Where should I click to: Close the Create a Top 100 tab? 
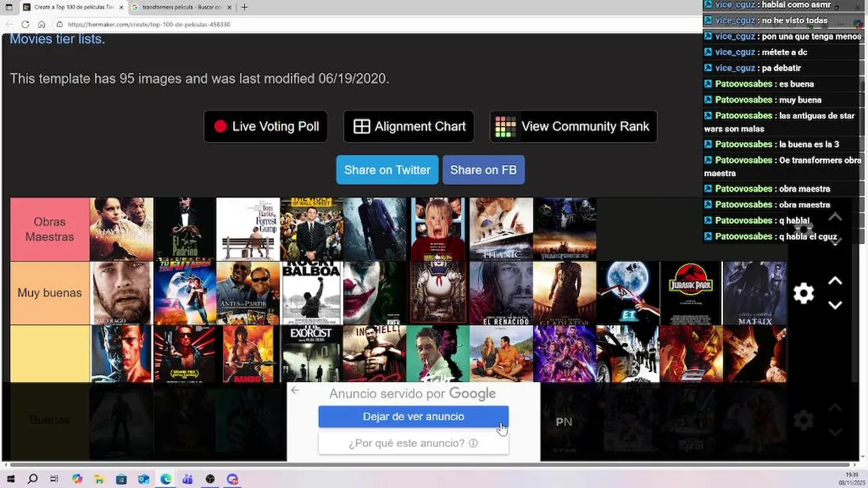121,7
